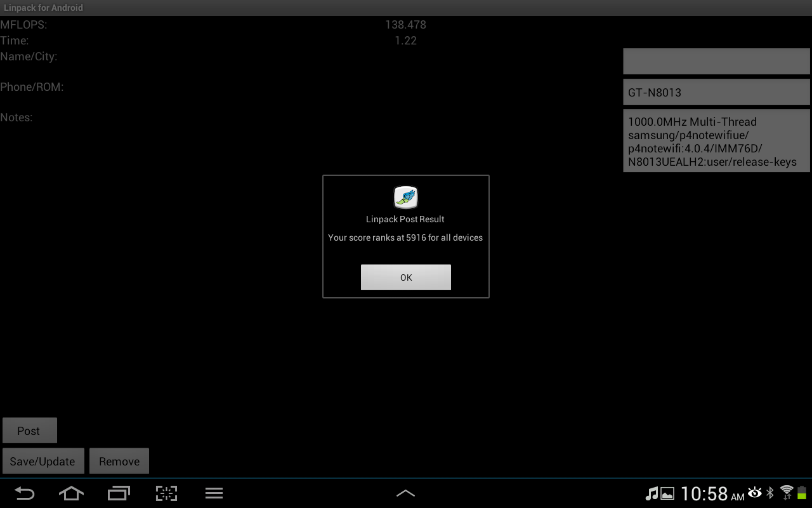Click the Time: label
Viewport: 812px width, 508px height.
click(15, 41)
